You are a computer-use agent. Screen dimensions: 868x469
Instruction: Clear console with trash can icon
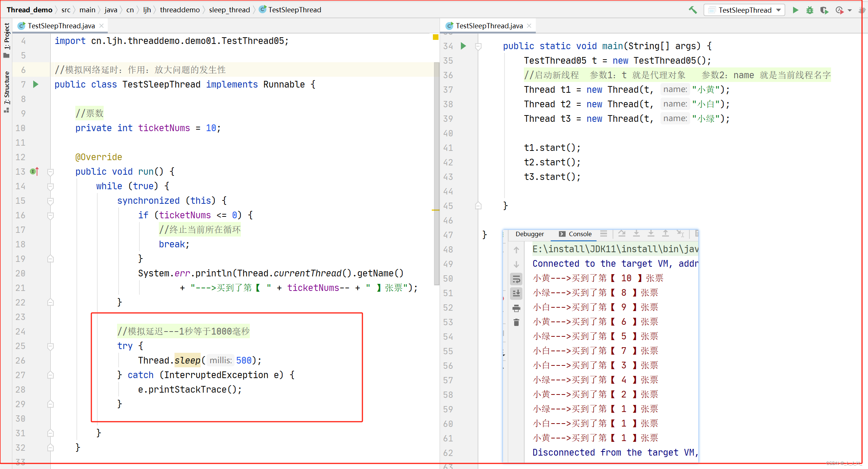pos(516,322)
